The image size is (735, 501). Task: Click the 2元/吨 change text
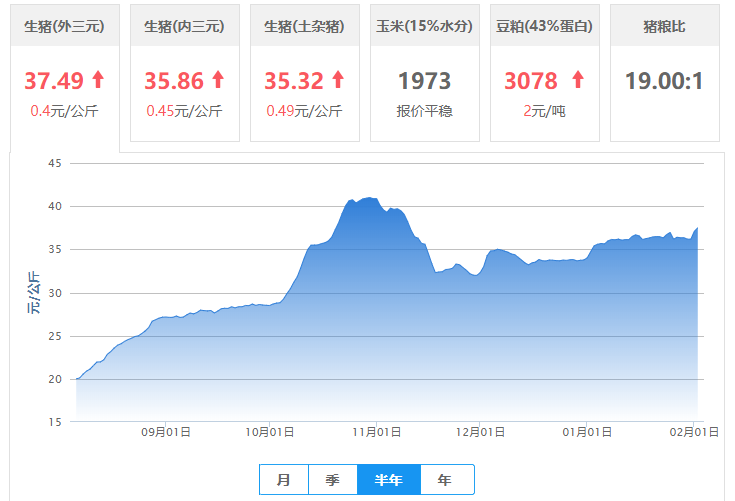click(x=545, y=111)
